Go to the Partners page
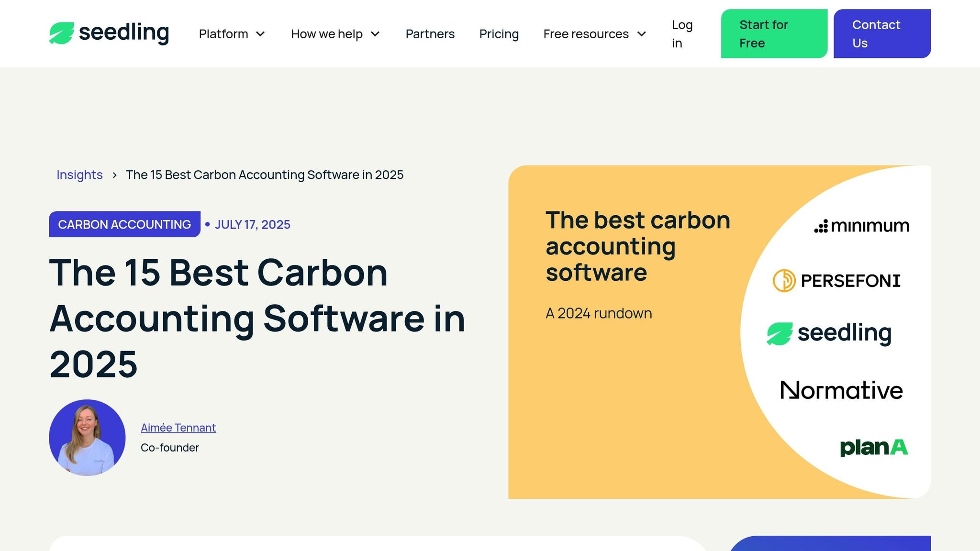The image size is (980, 551). 430,34
